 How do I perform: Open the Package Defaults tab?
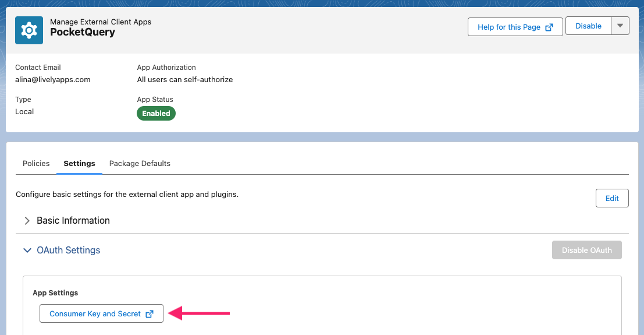tap(140, 163)
